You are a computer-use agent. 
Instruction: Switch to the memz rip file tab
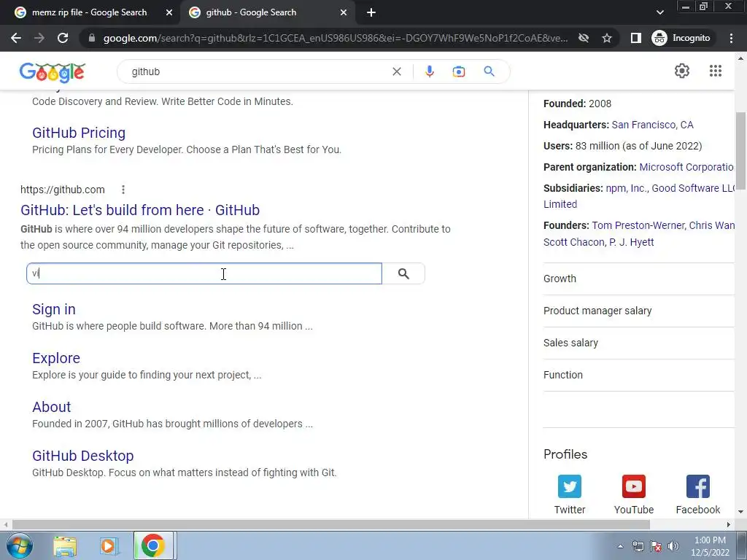click(x=89, y=12)
